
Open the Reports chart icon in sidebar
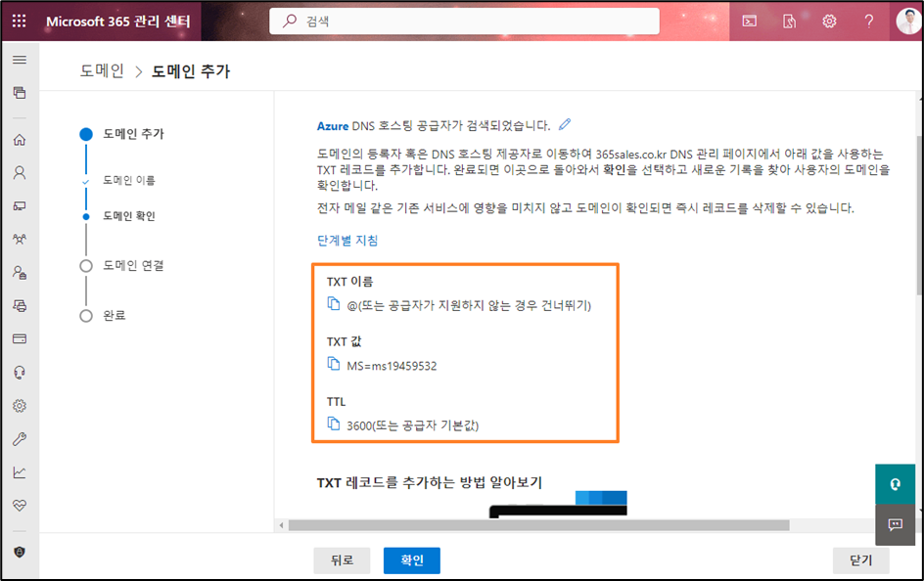(20, 472)
